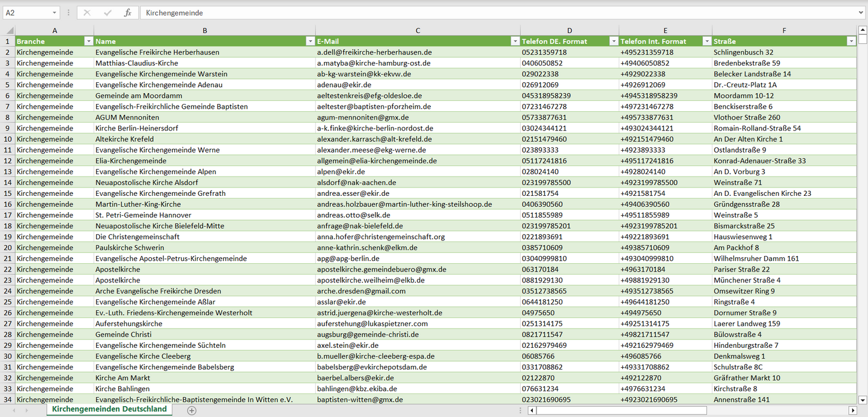Click the horizontal scrollbar left arrow
This screenshot has width=868, height=417.
click(532, 410)
